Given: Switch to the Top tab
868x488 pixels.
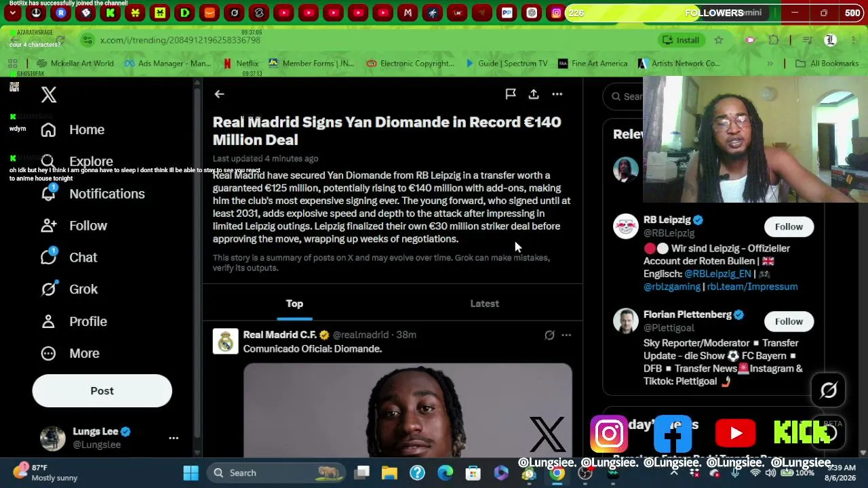Looking at the screenshot, I should (294, 304).
